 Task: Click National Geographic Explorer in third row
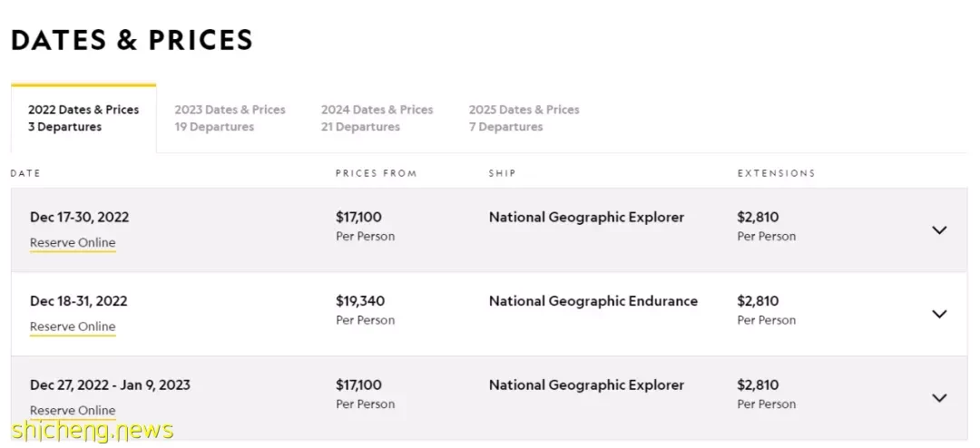click(586, 385)
